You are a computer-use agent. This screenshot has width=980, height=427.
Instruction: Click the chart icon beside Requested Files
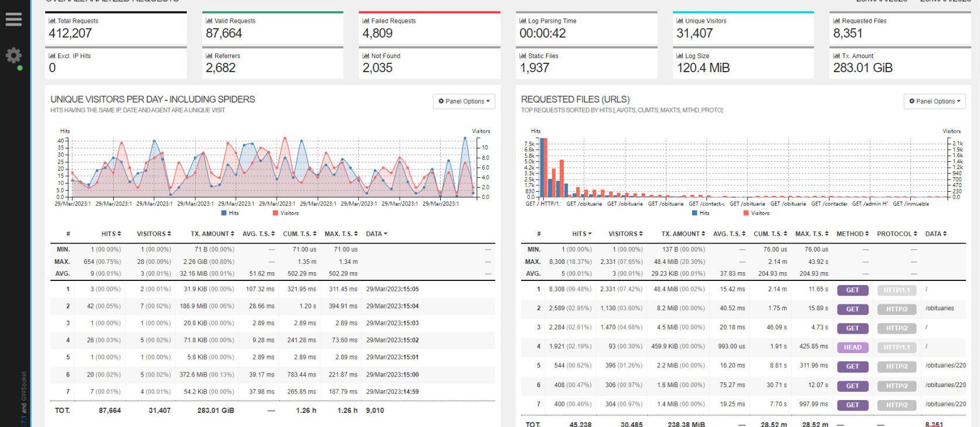point(837,21)
